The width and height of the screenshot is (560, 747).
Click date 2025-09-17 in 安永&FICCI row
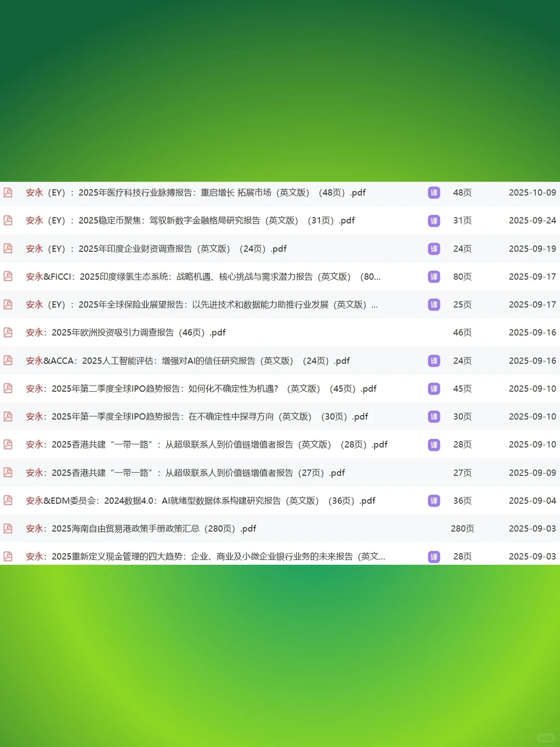(532, 276)
